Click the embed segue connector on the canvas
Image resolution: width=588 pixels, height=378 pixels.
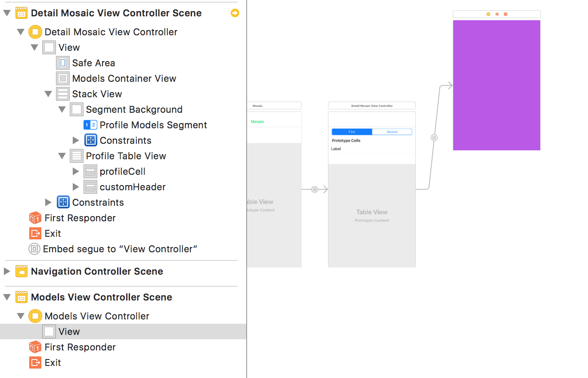[434, 138]
